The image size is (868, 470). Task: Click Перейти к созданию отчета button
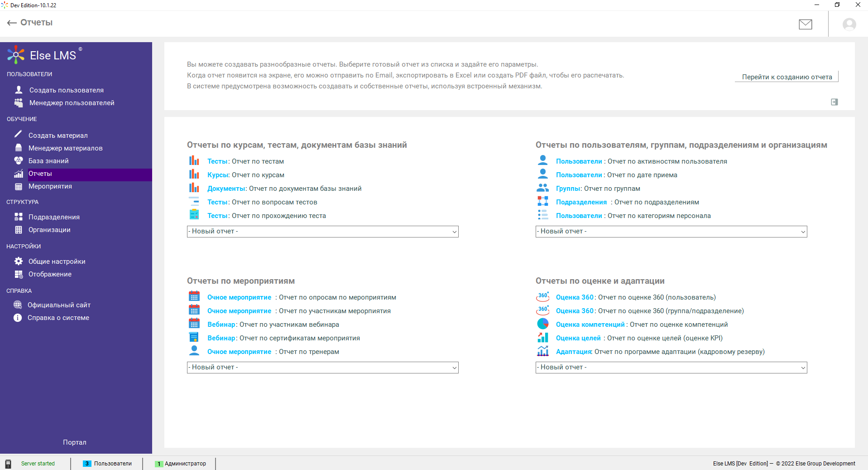(x=786, y=77)
